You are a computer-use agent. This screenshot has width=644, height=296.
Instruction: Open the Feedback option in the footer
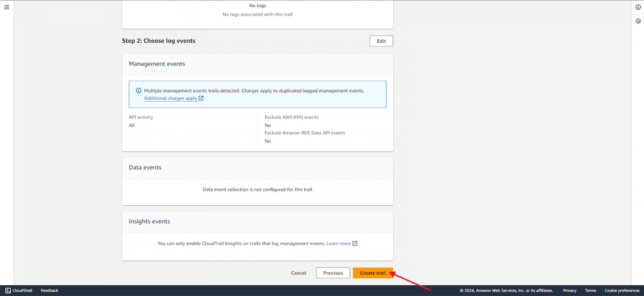[49, 290]
